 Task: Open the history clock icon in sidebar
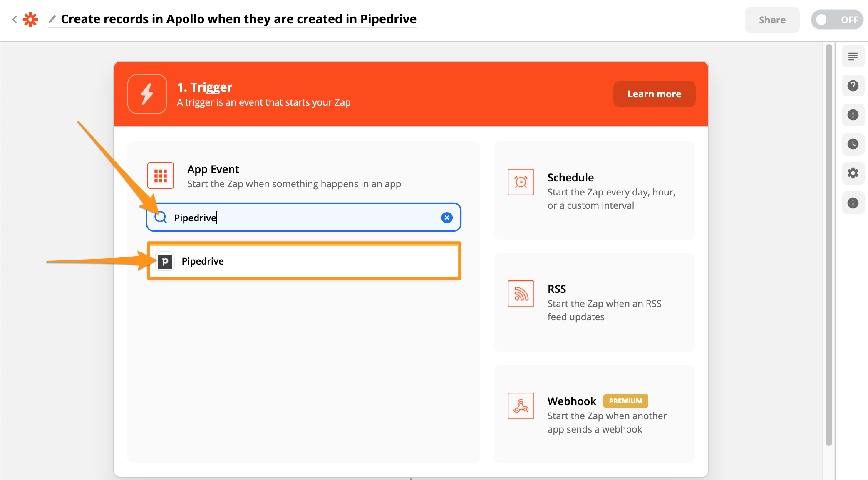tap(853, 144)
